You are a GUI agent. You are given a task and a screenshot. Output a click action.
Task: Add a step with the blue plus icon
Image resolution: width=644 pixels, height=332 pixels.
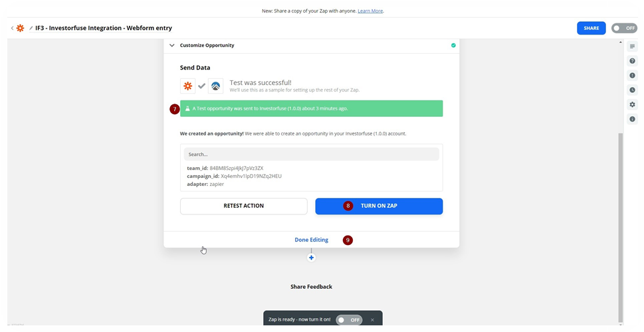tap(311, 258)
